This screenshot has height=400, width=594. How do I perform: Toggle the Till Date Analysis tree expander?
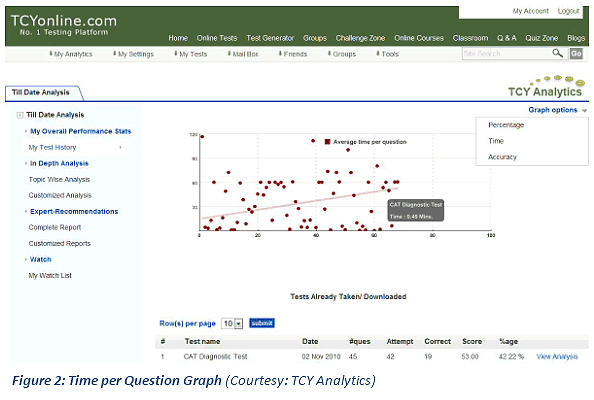point(20,115)
